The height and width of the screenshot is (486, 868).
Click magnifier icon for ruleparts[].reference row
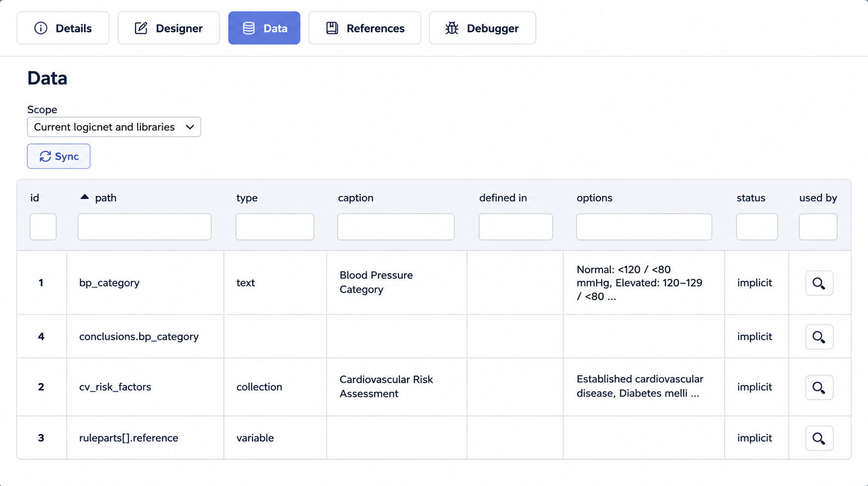(819, 438)
